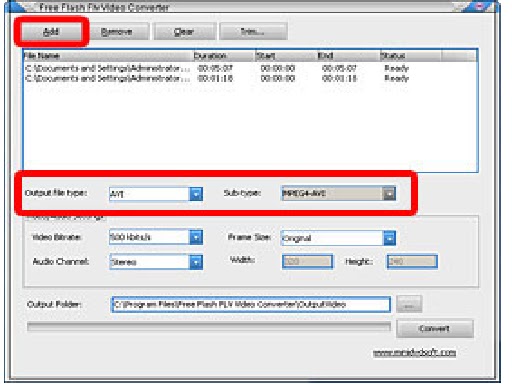Image resolution: width=512 pixels, height=384 pixels.
Task: Click the Output Folder path field
Action: click(x=251, y=304)
